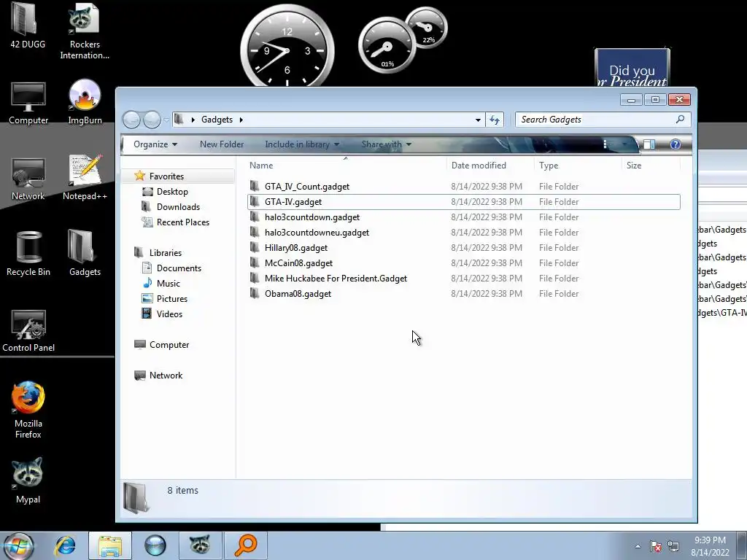The width and height of the screenshot is (747, 560).
Task: Click the New Folder button
Action: (222, 144)
